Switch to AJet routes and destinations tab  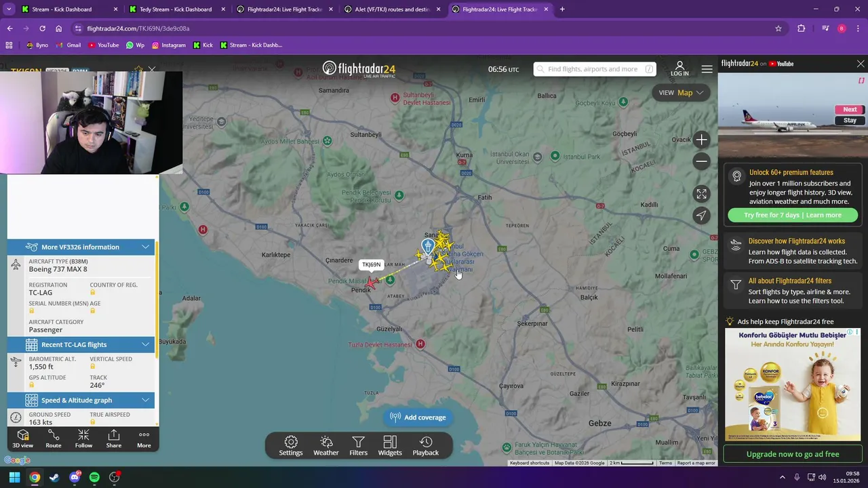393,9
